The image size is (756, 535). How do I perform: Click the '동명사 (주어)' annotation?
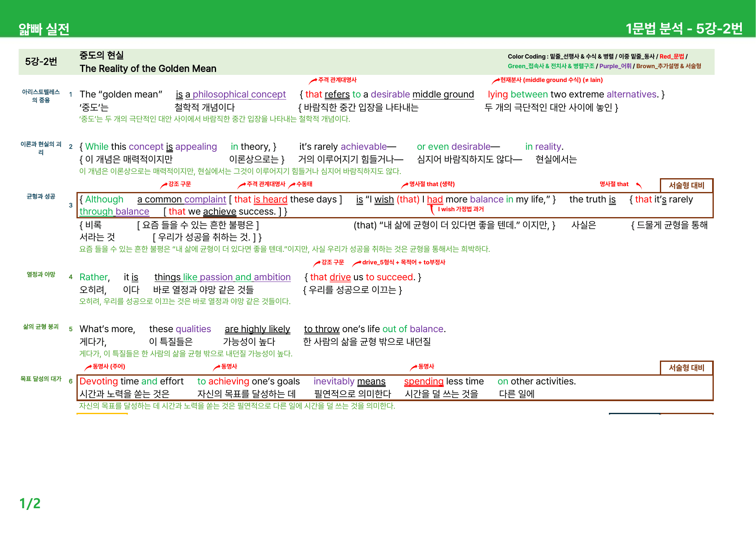[x=109, y=366]
